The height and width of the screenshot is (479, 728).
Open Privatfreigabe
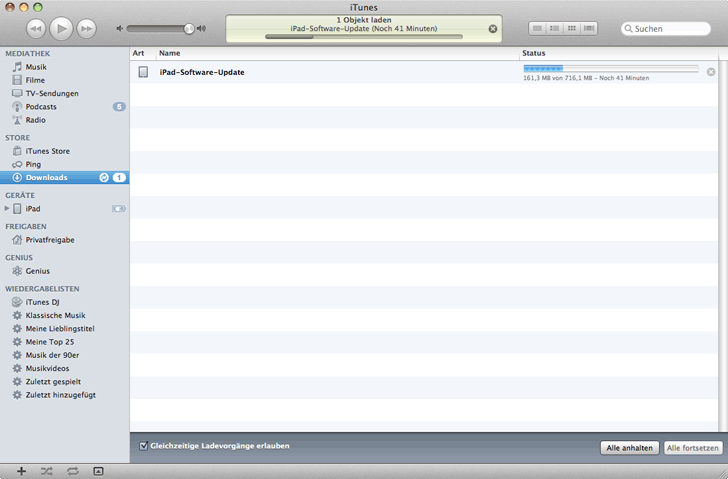coord(50,240)
